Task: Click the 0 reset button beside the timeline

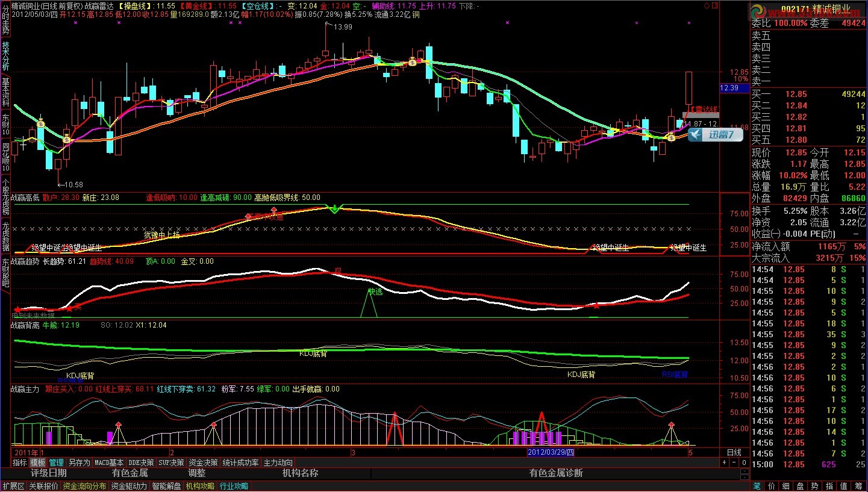Action: click(x=745, y=462)
